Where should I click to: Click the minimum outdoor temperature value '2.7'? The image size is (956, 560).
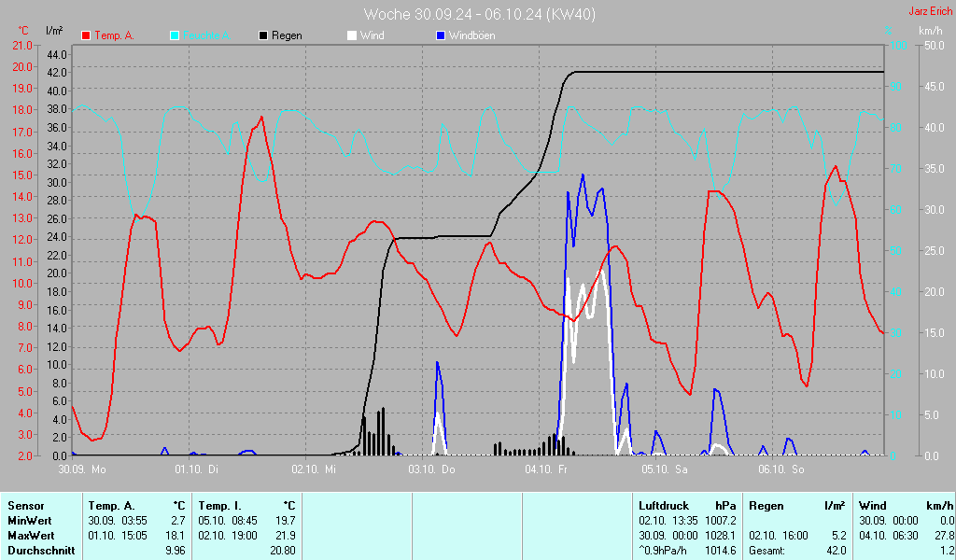pos(178,521)
